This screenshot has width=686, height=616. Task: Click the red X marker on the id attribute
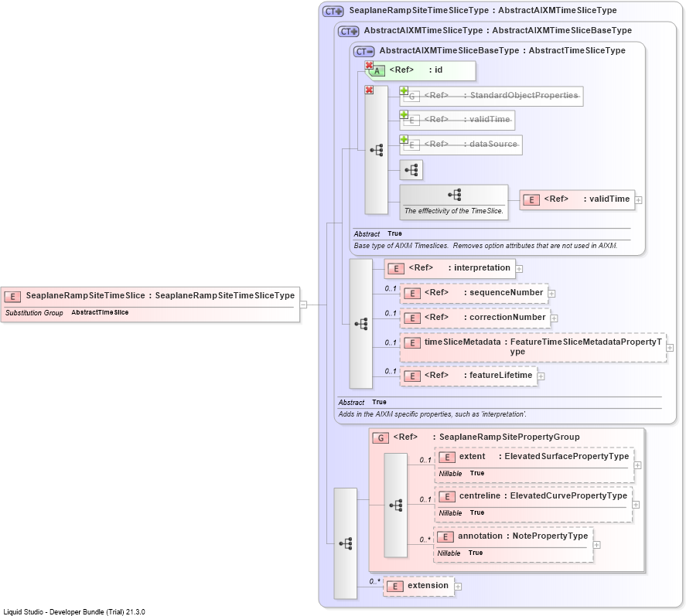[x=369, y=65]
